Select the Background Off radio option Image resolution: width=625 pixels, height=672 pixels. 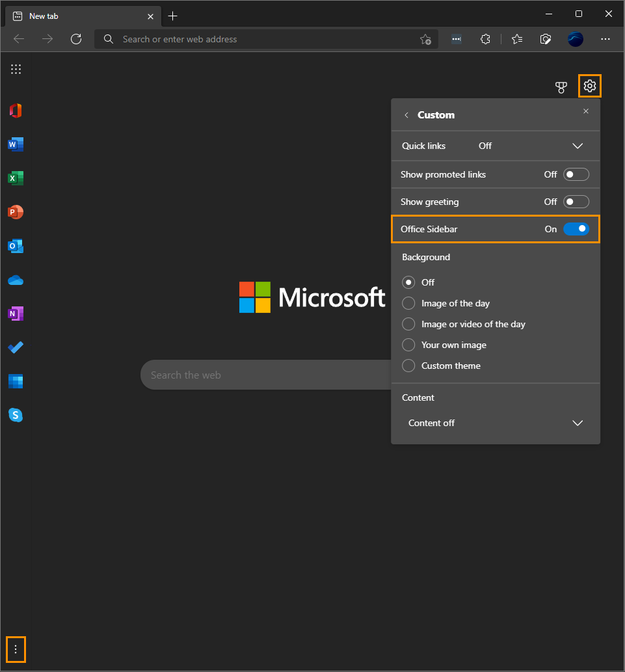tap(408, 282)
